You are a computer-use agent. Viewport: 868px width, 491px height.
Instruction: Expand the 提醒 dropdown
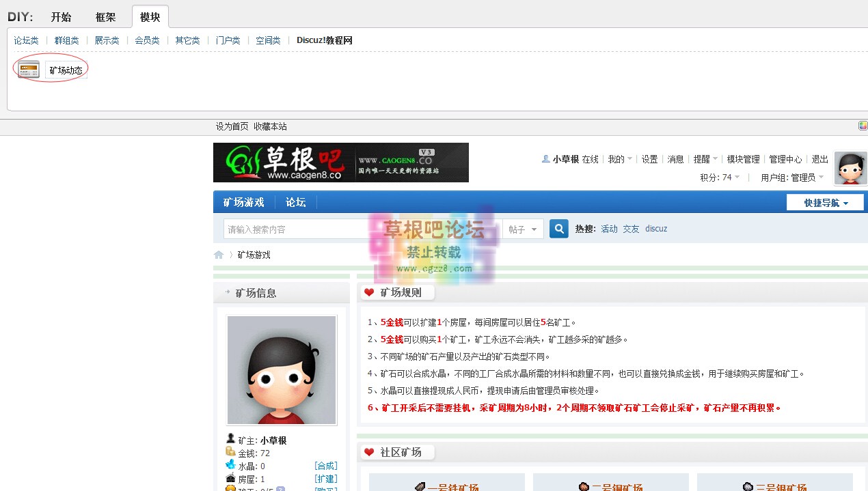pos(703,159)
